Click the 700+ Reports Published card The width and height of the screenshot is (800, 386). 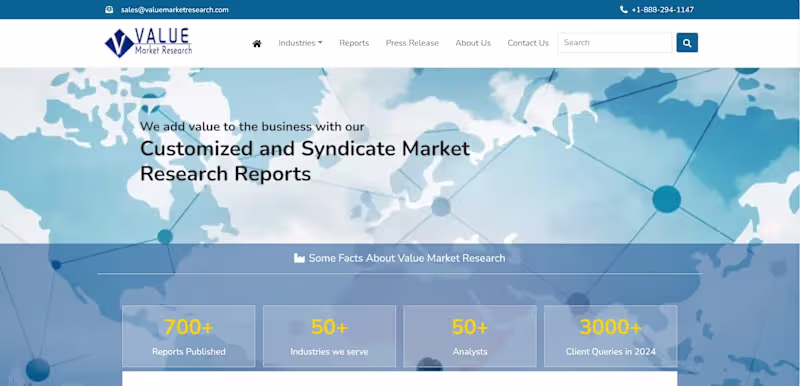pos(189,336)
